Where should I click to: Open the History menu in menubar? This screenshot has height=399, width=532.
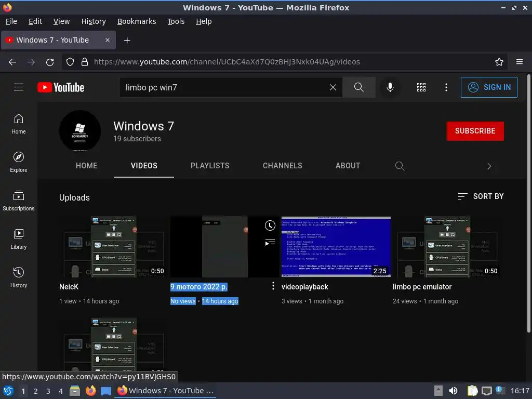tap(94, 21)
